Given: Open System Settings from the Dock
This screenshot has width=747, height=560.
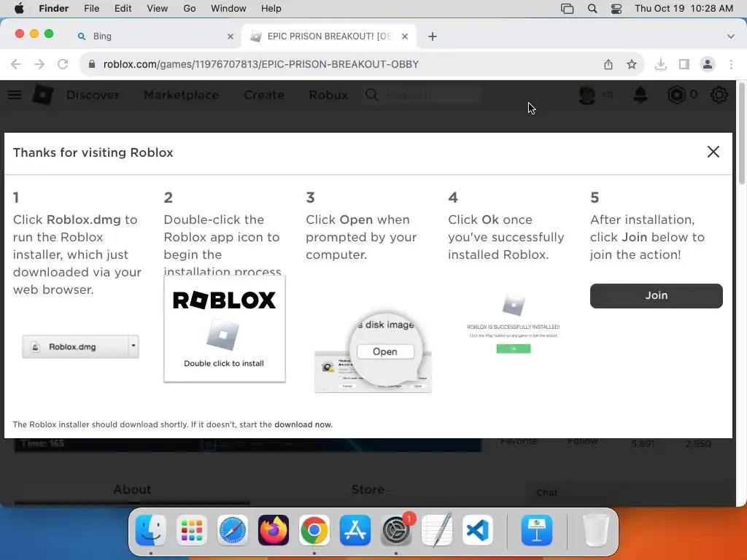Looking at the screenshot, I should point(396,530).
